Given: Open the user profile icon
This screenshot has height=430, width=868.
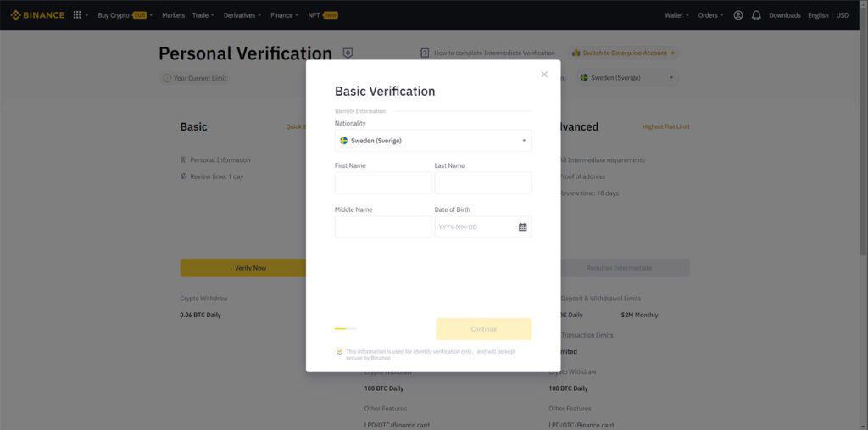Looking at the screenshot, I should [738, 15].
